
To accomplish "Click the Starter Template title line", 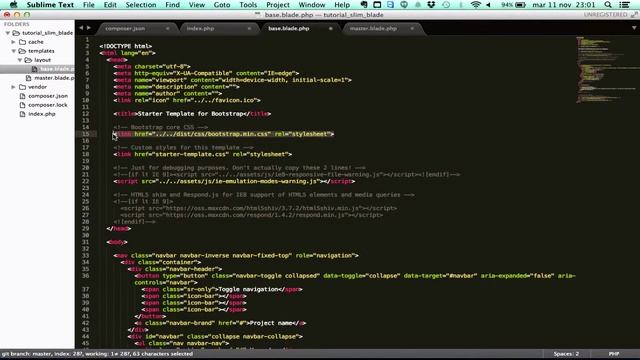I will pos(192,114).
